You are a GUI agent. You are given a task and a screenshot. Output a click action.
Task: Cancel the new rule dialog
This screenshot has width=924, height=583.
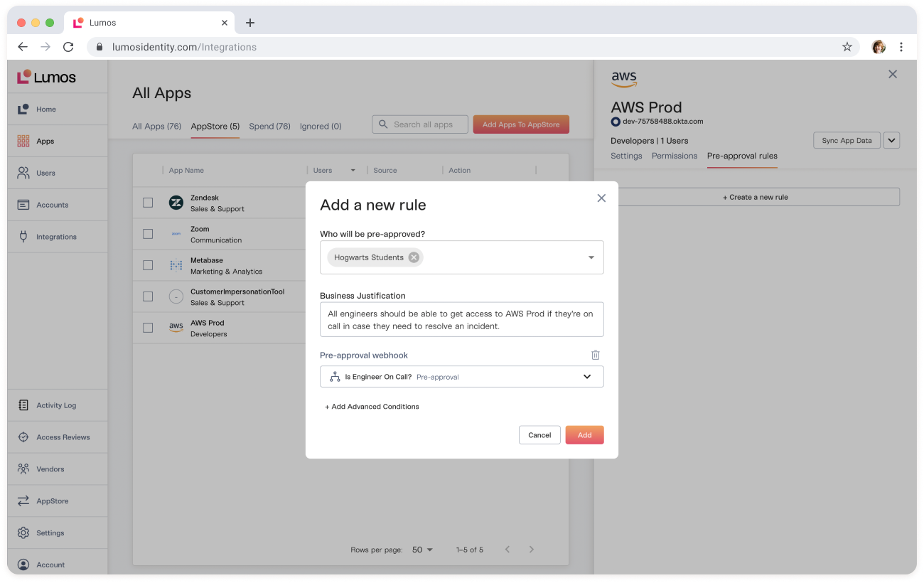coord(539,435)
